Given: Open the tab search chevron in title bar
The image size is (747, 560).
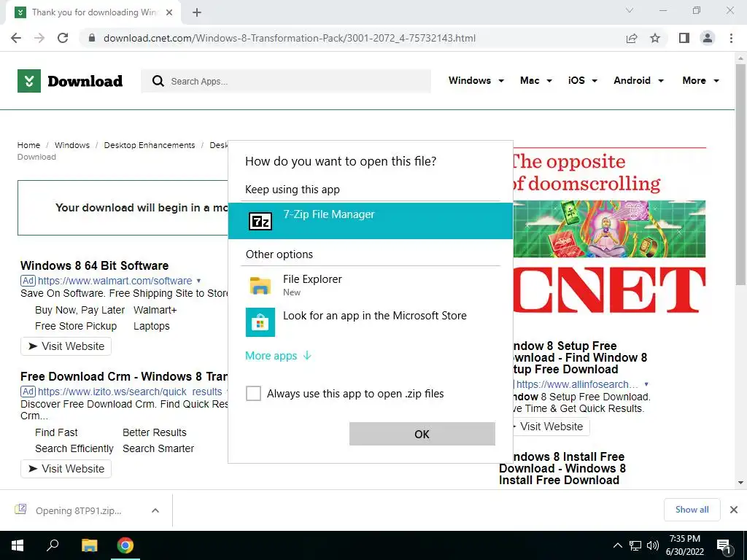Looking at the screenshot, I should click(x=630, y=10).
